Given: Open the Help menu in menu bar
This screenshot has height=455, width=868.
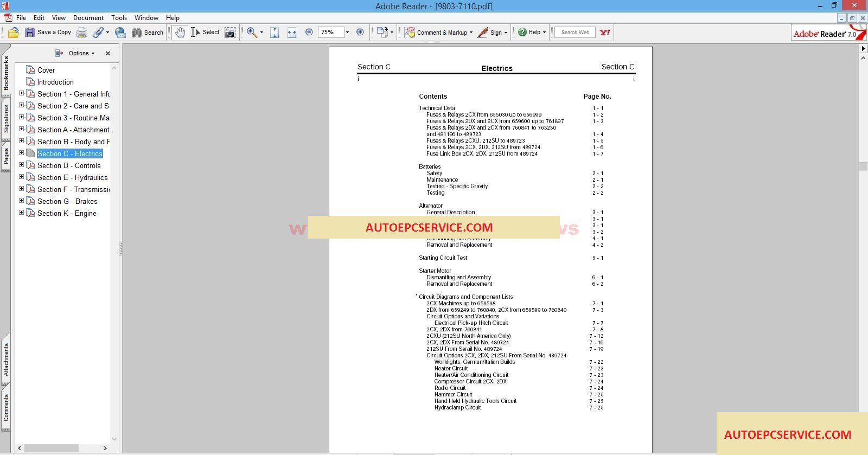Looking at the screenshot, I should [x=173, y=18].
